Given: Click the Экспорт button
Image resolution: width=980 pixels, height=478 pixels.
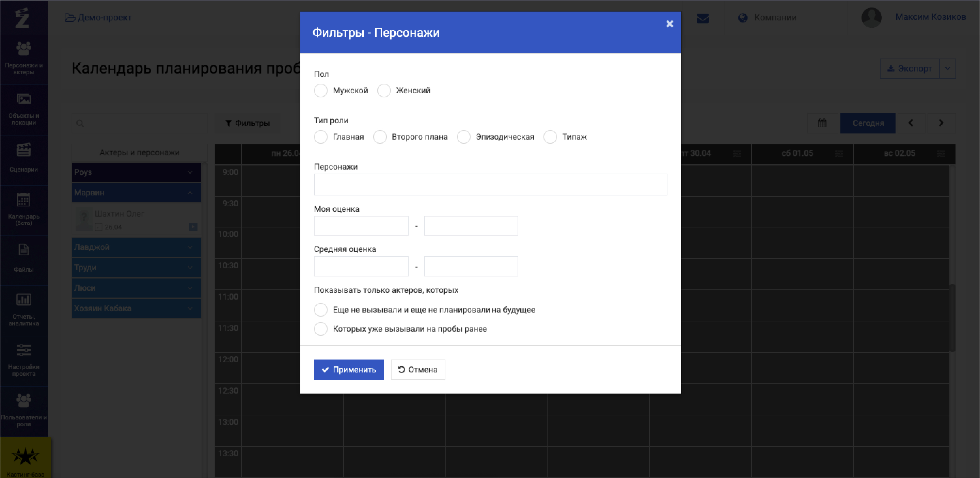Looking at the screenshot, I should point(910,68).
